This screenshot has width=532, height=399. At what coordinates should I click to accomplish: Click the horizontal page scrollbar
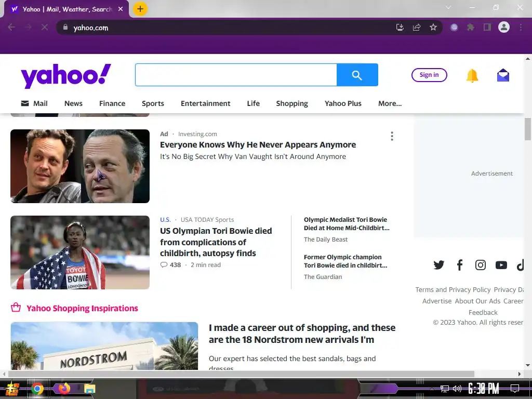click(241, 374)
